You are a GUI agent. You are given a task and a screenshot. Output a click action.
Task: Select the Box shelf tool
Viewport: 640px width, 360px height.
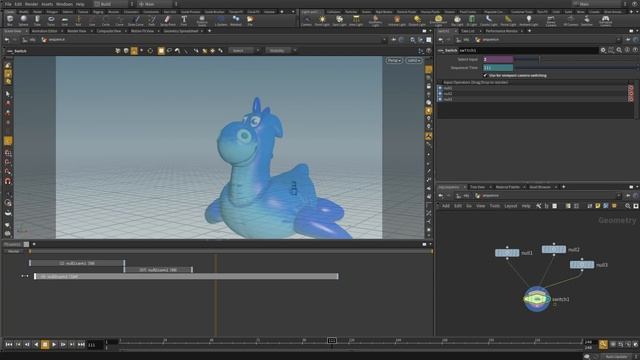pos(10,20)
